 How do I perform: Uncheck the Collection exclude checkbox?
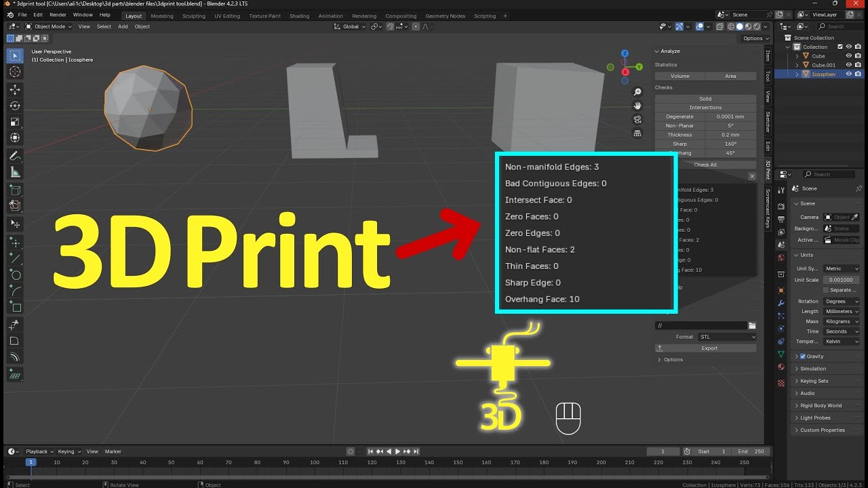pyautogui.click(x=840, y=47)
